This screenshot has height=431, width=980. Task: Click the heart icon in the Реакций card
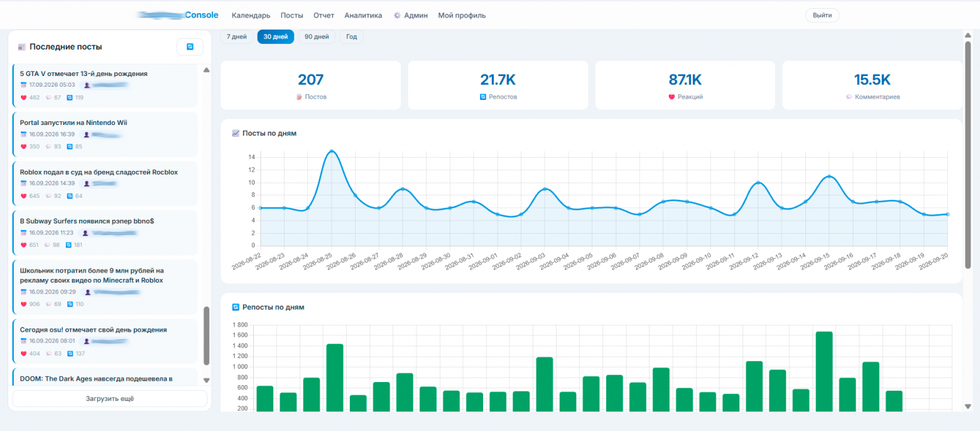(x=672, y=97)
